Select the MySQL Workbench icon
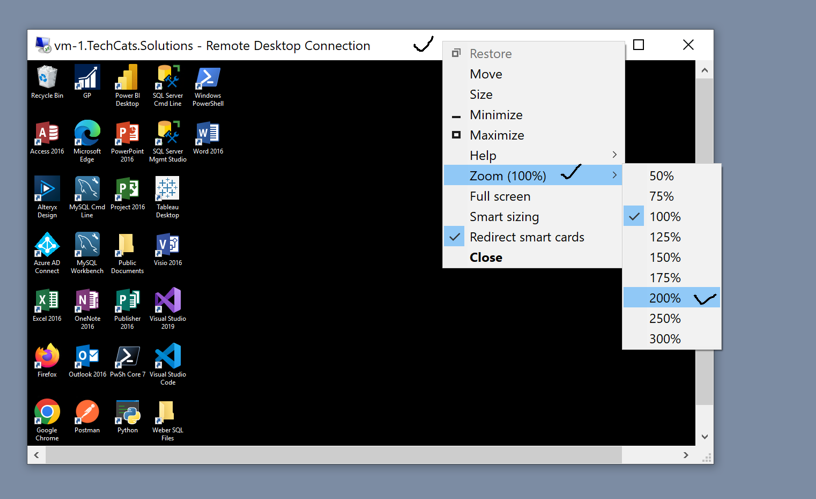816x499 pixels. tap(87, 253)
